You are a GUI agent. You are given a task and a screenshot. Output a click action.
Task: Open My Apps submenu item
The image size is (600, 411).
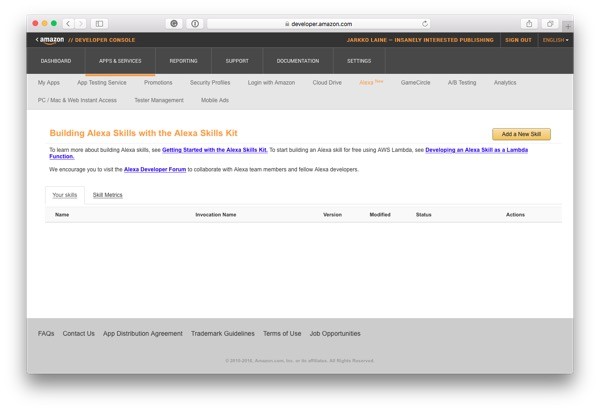pos(49,82)
